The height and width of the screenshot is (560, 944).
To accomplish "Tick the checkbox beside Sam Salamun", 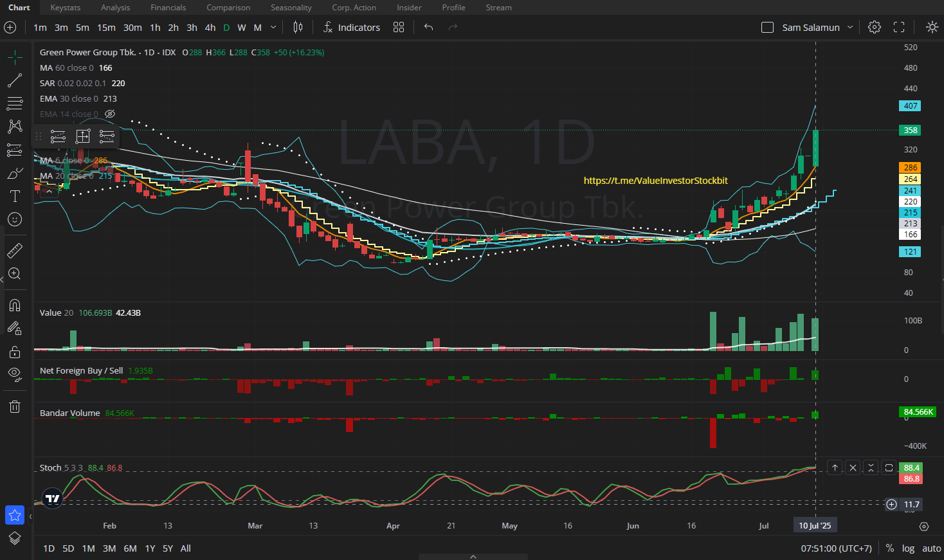I will pyautogui.click(x=767, y=27).
